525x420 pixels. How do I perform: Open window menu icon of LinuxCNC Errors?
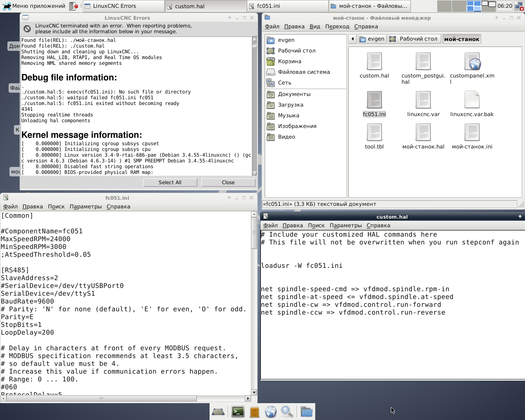25,18
